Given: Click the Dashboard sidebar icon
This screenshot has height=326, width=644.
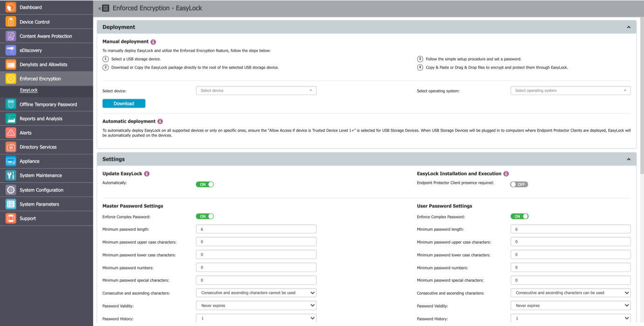Looking at the screenshot, I should tap(11, 7).
